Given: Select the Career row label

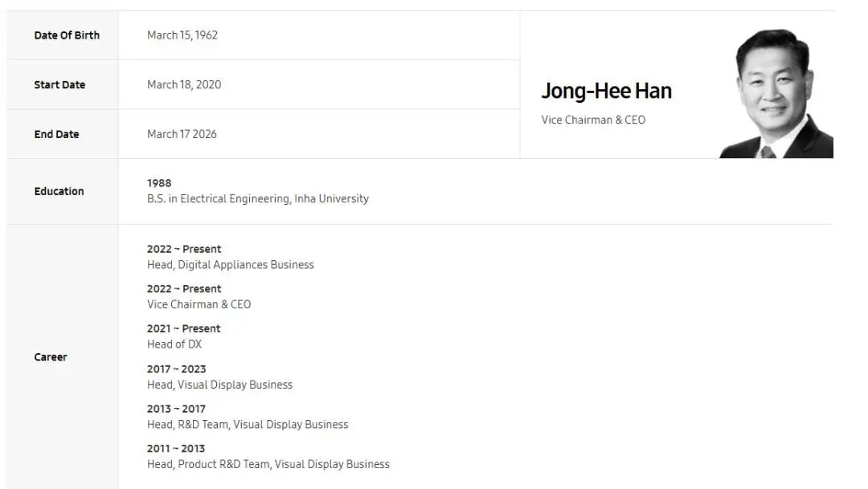Looking at the screenshot, I should click(x=51, y=357).
